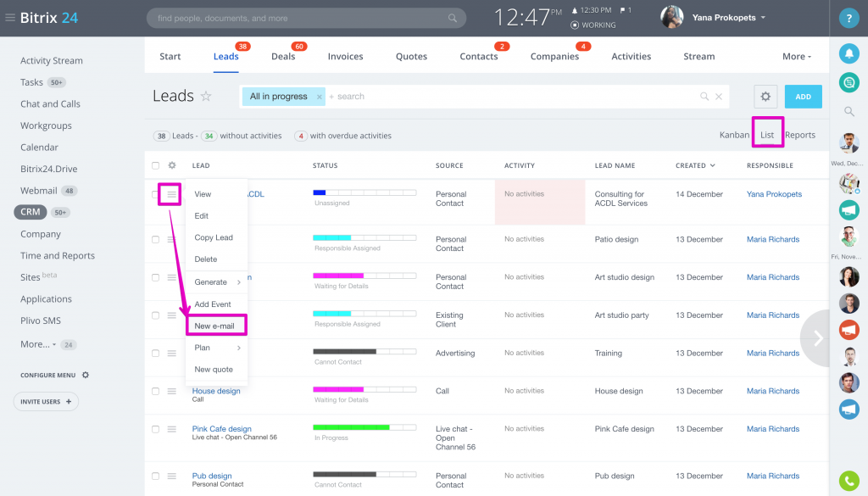Click the grid column settings gear icon
Screen dimensions: 868x496
[x=172, y=165]
